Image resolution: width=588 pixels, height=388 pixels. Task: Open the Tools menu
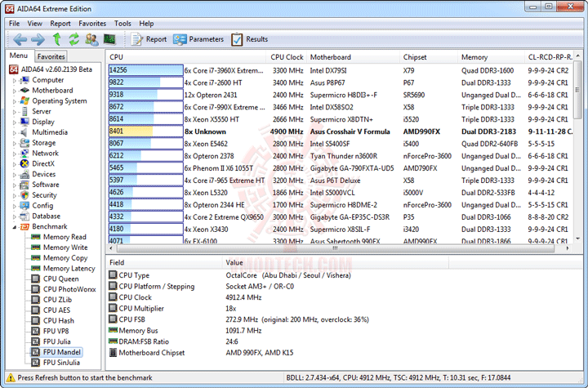click(122, 23)
